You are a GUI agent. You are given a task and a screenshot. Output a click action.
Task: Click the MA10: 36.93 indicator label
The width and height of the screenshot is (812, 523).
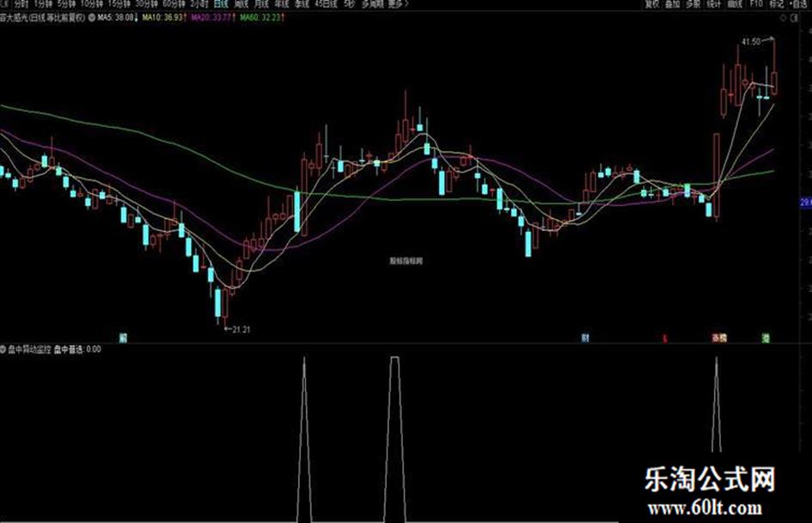click(x=165, y=18)
